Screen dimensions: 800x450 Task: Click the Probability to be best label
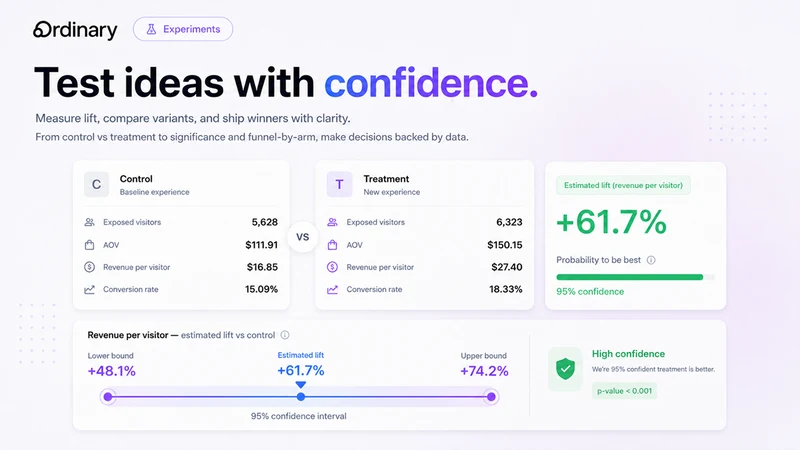(598, 260)
